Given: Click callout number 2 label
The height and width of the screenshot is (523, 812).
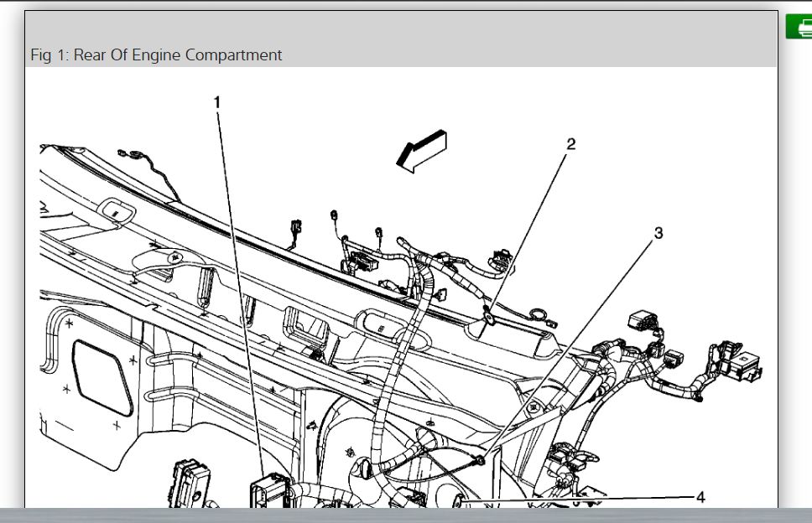Looking at the screenshot, I should [570, 144].
